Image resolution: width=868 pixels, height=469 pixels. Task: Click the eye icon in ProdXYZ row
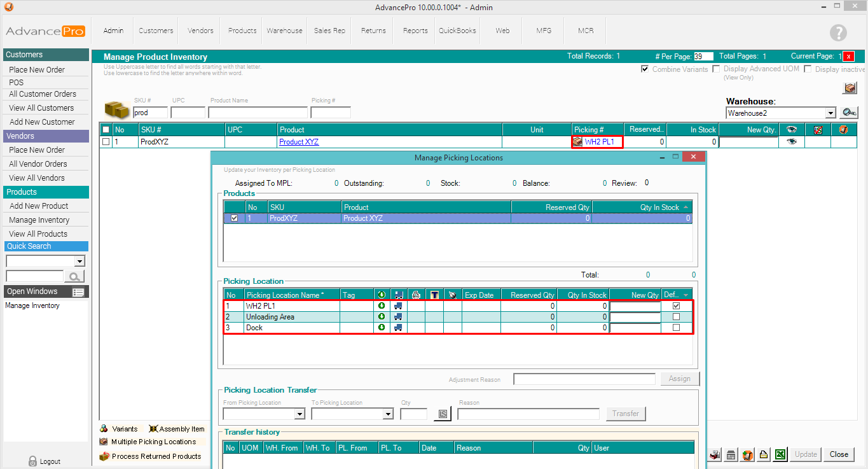[791, 142]
